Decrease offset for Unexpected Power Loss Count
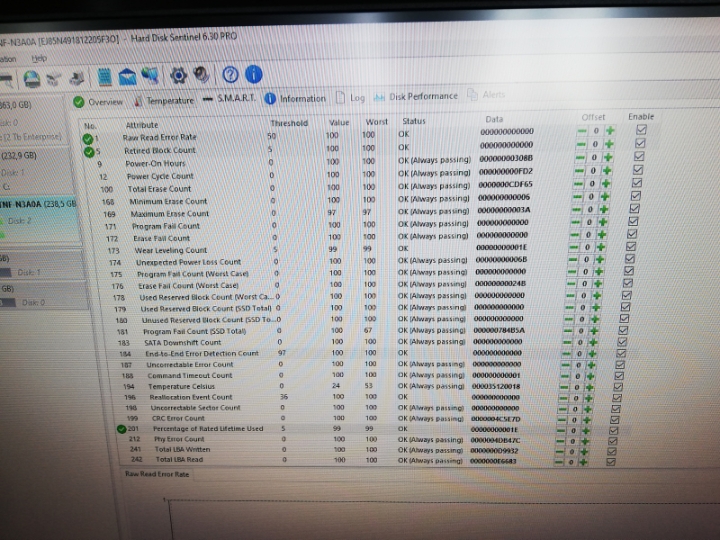The image size is (720, 540). pos(572,259)
